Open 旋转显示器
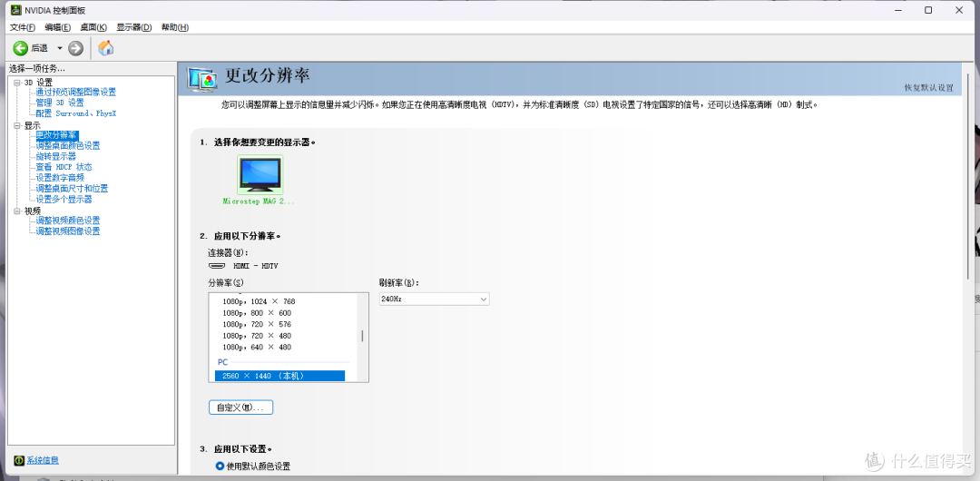The width and height of the screenshot is (980, 481). [55, 156]
